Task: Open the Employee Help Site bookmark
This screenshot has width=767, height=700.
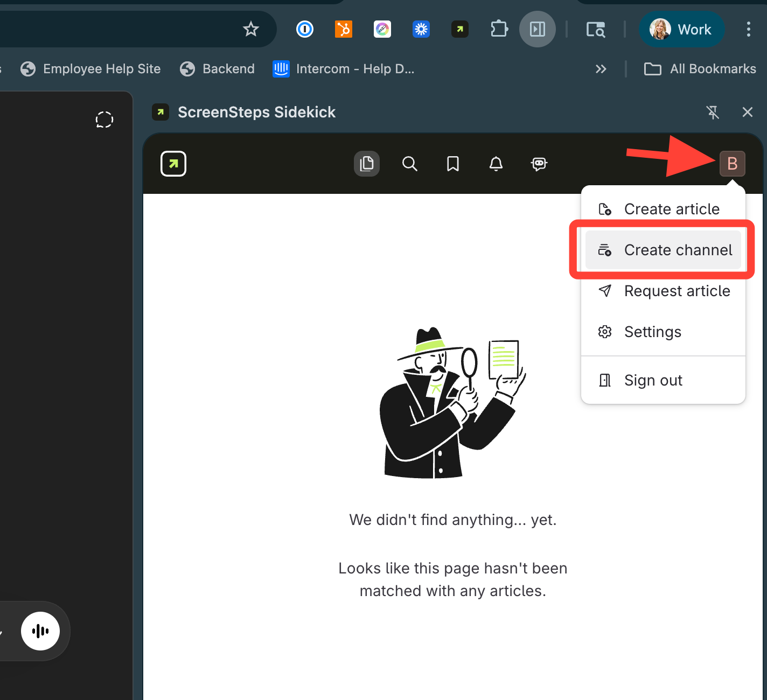Action: click(x=90, y=69)
